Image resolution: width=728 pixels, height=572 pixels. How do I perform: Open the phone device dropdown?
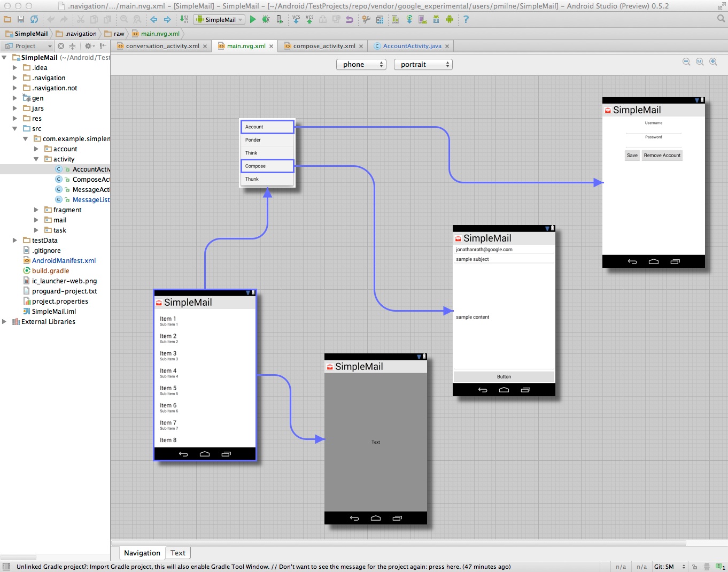pyautogui.click(x=361, y=65)
